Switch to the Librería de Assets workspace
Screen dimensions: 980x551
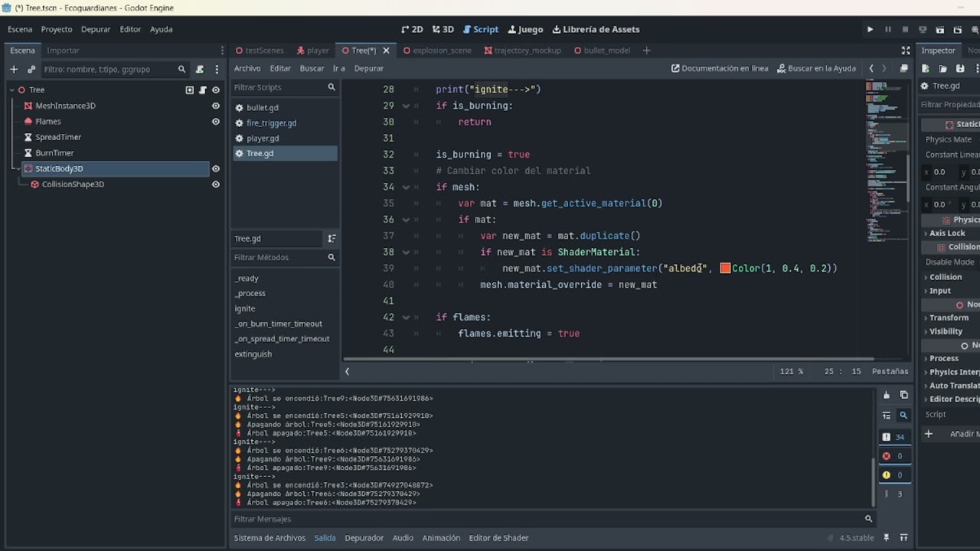pyautogui.click(x=596, y=29)
